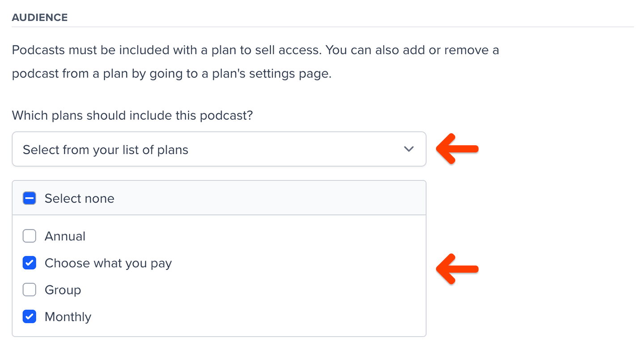The width and height of the screenshot is (644, 350).
Task: Click the AUDIENCE section heading
Action: click(40, 17)
